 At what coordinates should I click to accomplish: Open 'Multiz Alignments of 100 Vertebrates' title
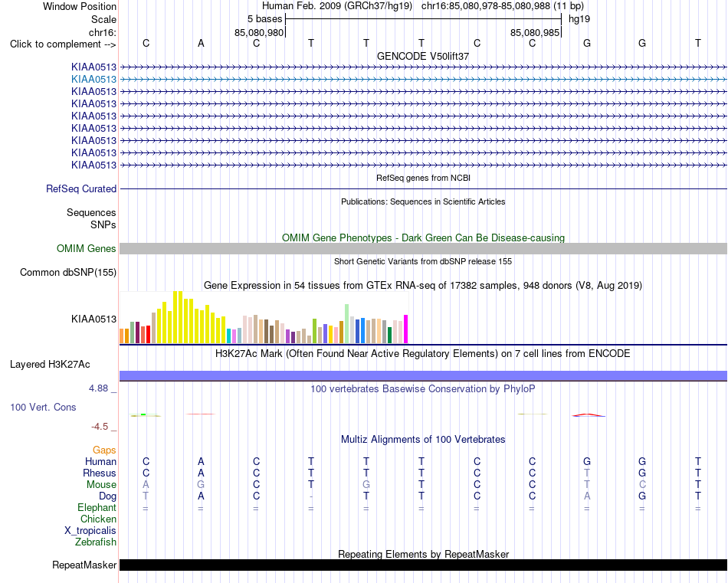click(423, 440)
